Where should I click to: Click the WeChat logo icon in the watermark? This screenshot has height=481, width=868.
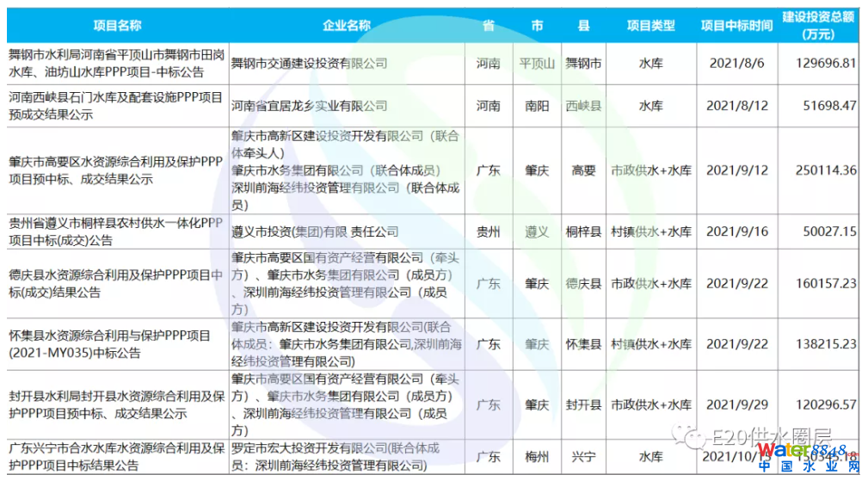[x=687, y=441]
